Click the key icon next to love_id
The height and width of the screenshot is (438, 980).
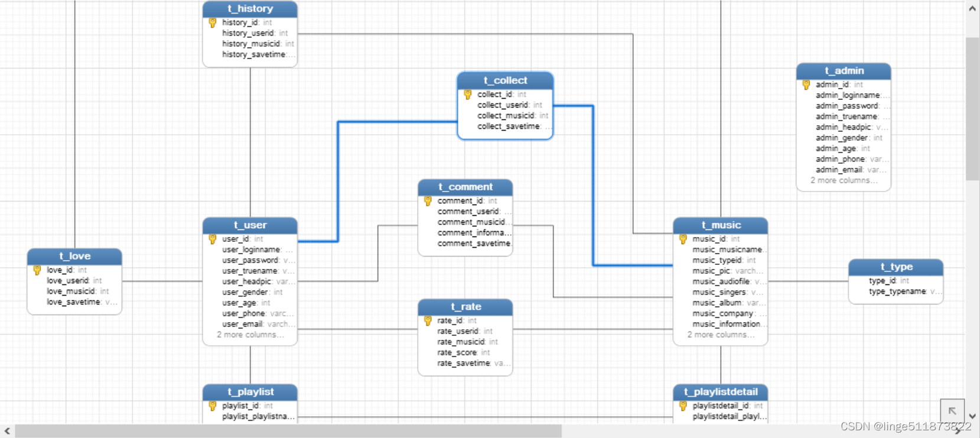(x=37, y=270)
